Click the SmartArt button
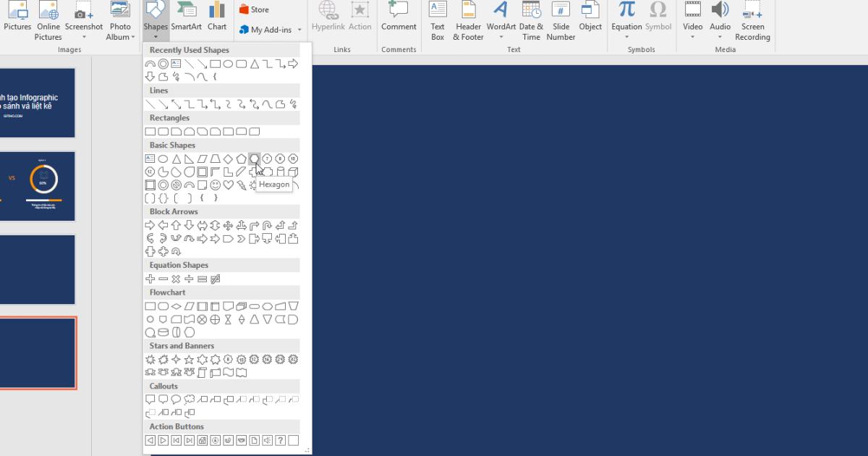This screenshot has width=868, height=456. coord(187,17)
